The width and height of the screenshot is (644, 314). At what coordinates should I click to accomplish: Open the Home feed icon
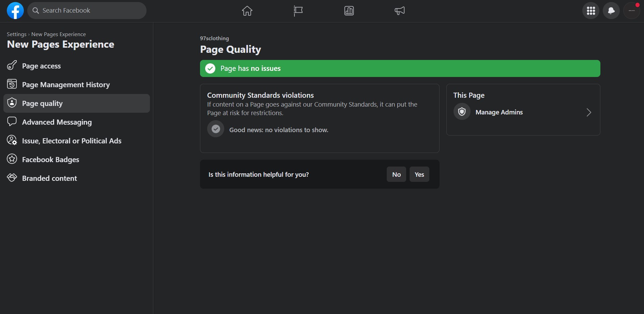[x=247, y=11]
